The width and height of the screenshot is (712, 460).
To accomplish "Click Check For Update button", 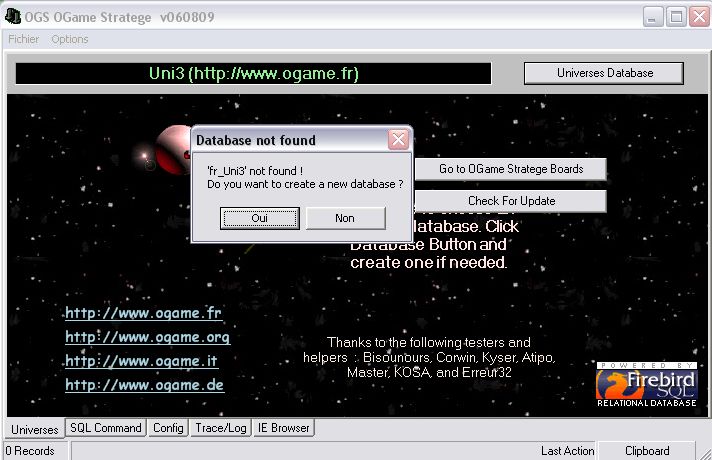I will click(x=510, y=201).
